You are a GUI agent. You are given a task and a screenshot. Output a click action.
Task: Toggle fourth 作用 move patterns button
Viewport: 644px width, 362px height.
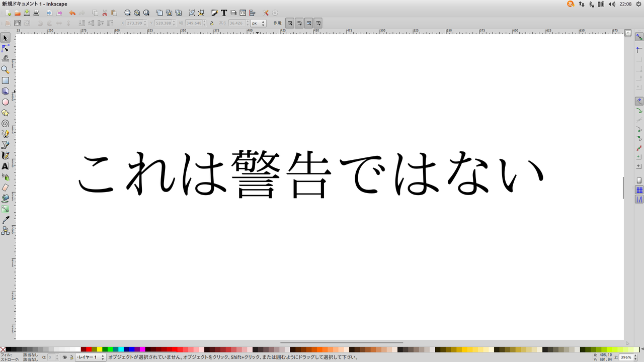tap(317, 23)
